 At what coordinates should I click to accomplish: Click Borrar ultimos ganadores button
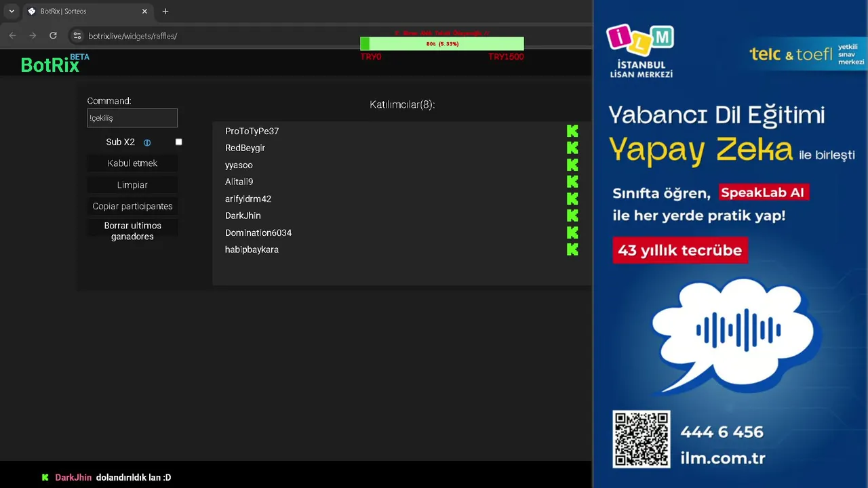(132, 231)
